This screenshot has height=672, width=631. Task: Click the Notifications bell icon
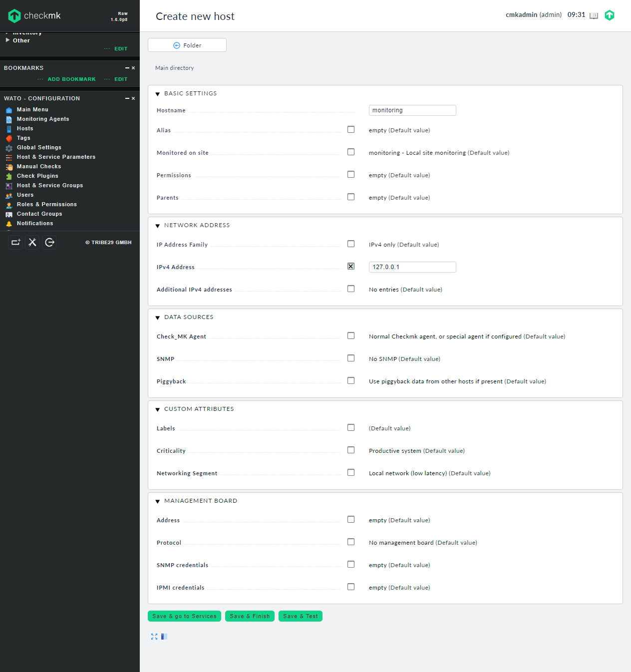click(x=9, y=224)
